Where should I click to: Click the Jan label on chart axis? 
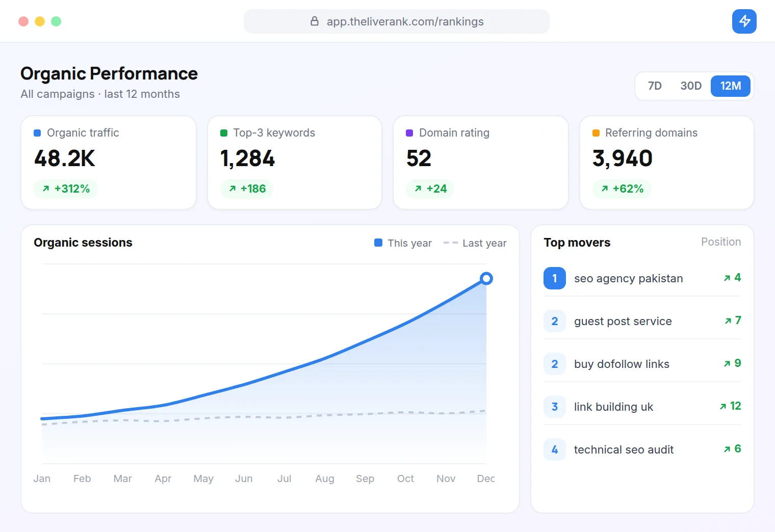[x=42, y=478]
